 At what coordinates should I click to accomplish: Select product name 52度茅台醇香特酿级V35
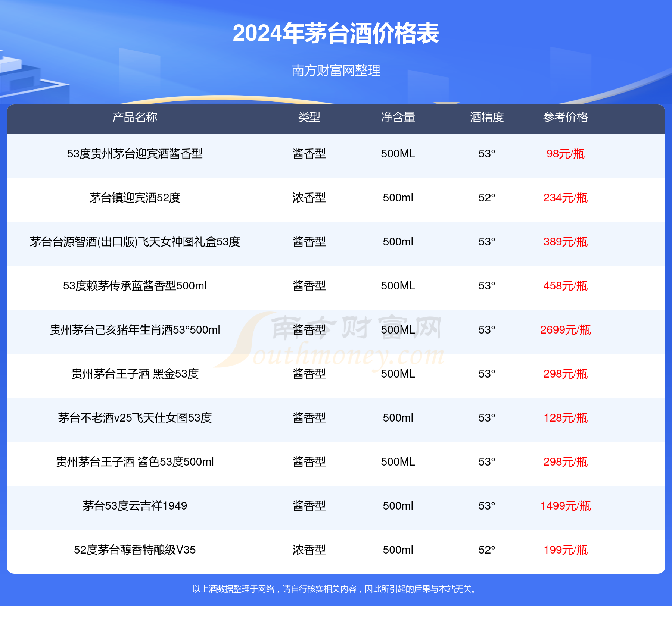135,550
